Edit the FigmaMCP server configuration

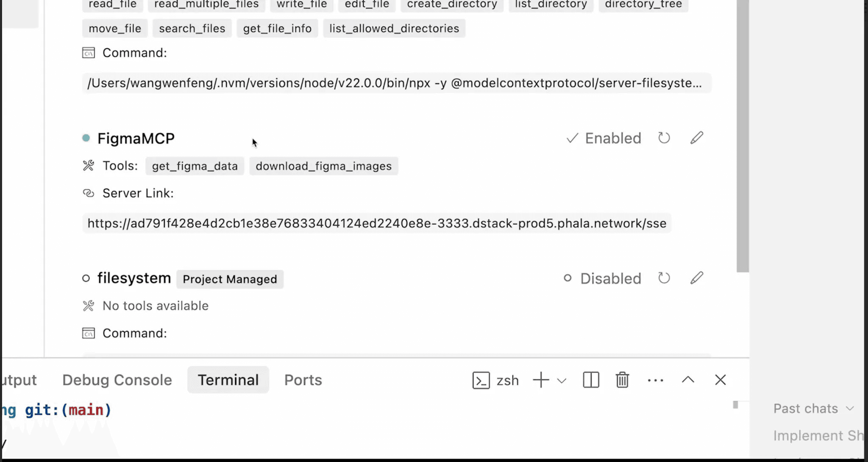[x=696, y=138]
